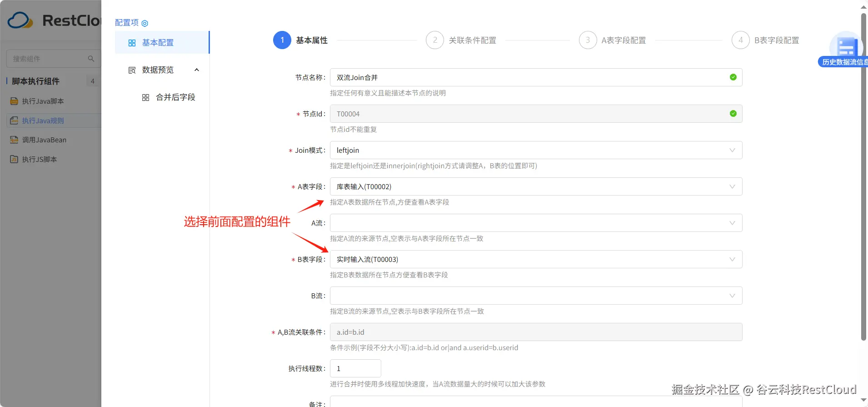This screenshot has height=407, width=868.
Task: Click the hint 指定B流的来源节点 text
Action: 407,312
